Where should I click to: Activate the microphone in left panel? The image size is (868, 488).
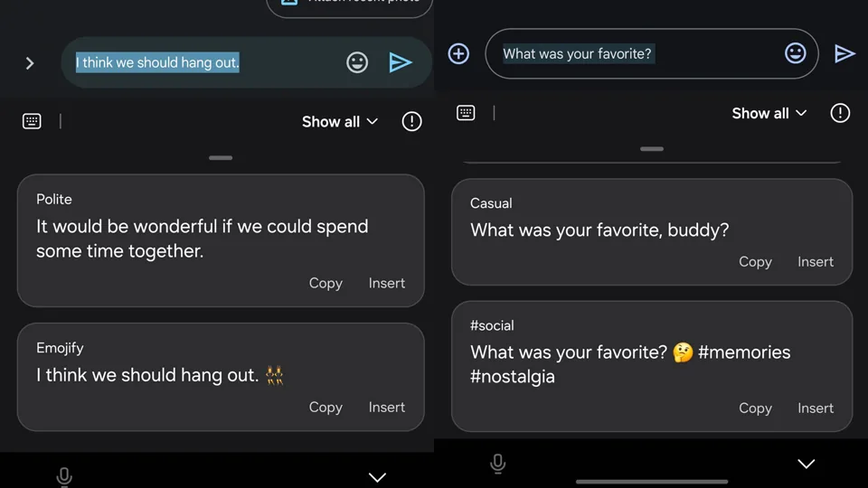click(x=64, y=476)
